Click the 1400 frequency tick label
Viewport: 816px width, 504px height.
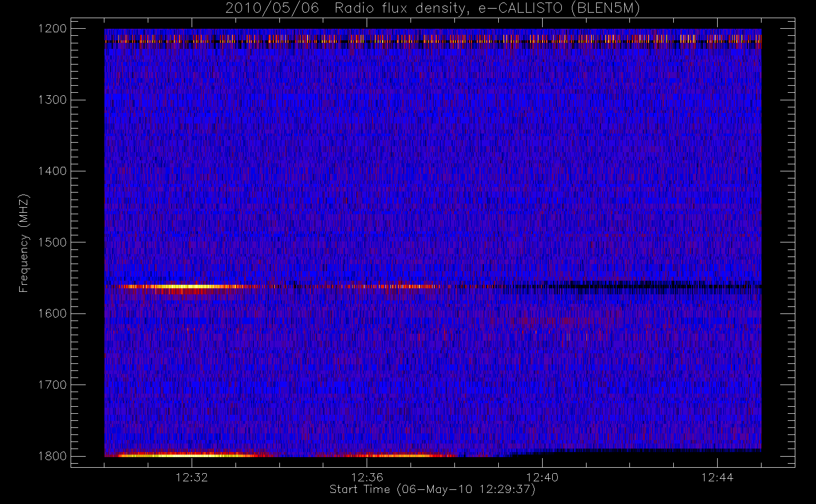pos(52,171)
